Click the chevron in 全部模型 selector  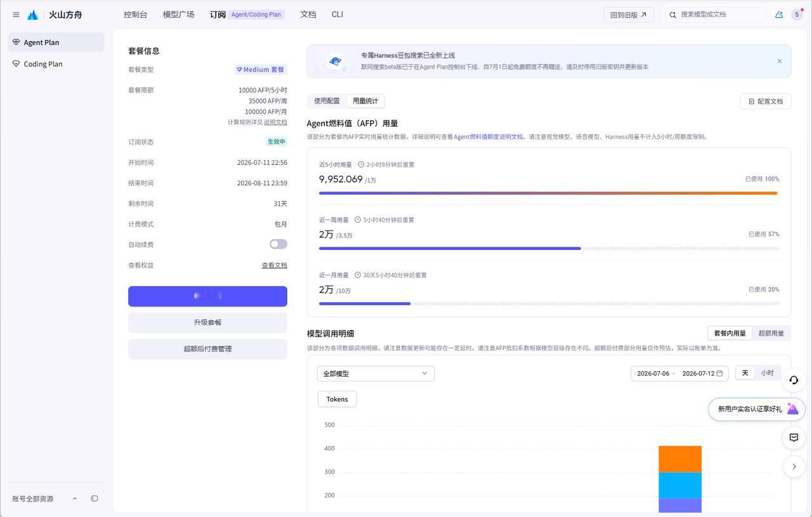coord(424,374)
